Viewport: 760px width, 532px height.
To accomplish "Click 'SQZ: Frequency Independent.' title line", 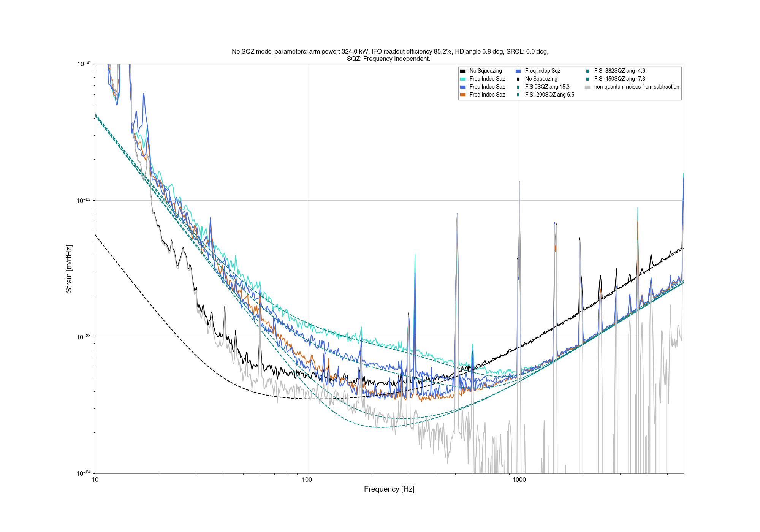I will (388, 59).
